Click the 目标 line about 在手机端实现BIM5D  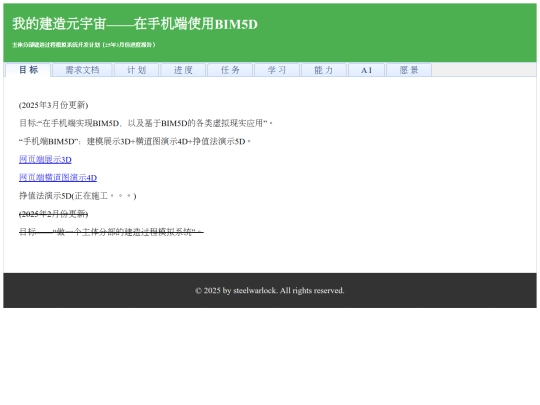click(x=146, y=123)
